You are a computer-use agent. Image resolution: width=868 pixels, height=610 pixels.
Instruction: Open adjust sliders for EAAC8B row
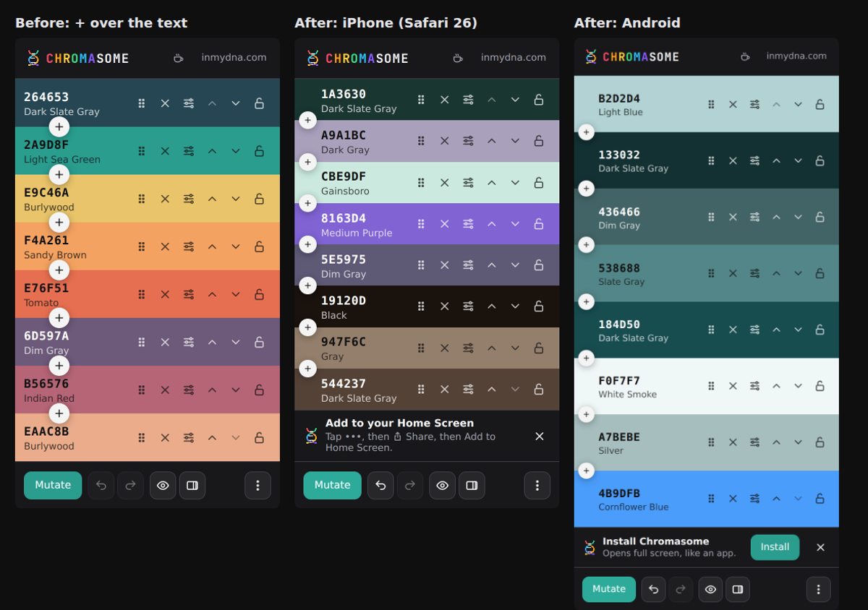[x=189, y=437]
